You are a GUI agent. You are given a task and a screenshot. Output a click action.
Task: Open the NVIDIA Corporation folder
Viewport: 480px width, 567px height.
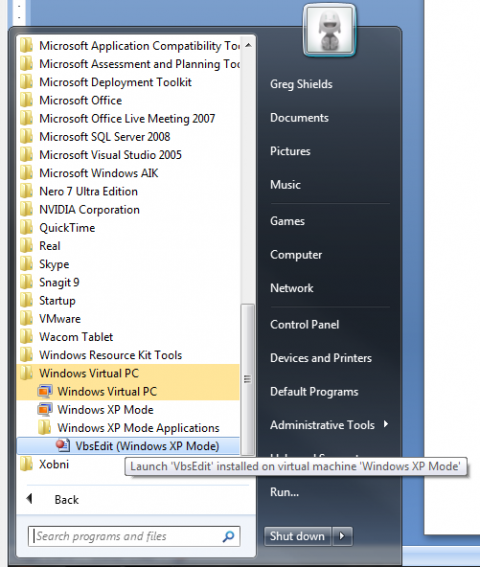128,210
